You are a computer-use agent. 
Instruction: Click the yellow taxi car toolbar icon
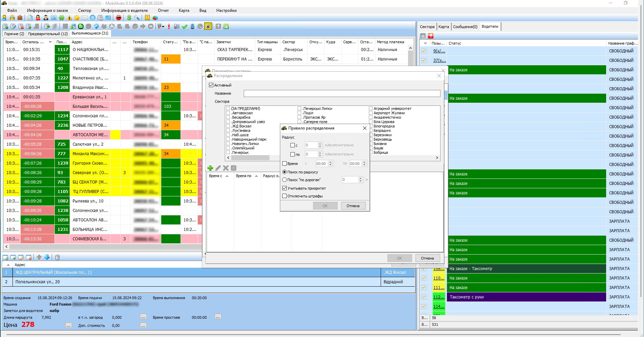(x=12, y=18)
